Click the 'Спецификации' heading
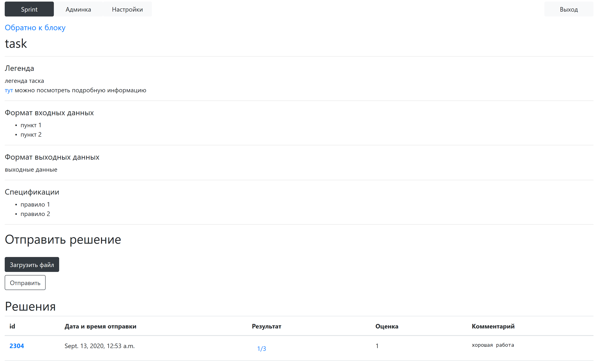The width and height of the screenshot is (599, 364). pyautogui.click(x=32, y=192)
